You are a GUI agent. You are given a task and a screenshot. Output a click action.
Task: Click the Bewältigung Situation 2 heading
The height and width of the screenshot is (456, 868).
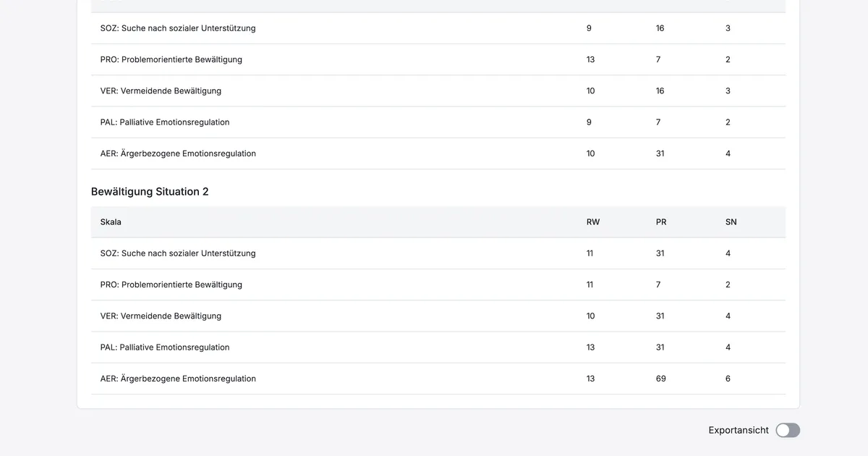pos(150,192)
